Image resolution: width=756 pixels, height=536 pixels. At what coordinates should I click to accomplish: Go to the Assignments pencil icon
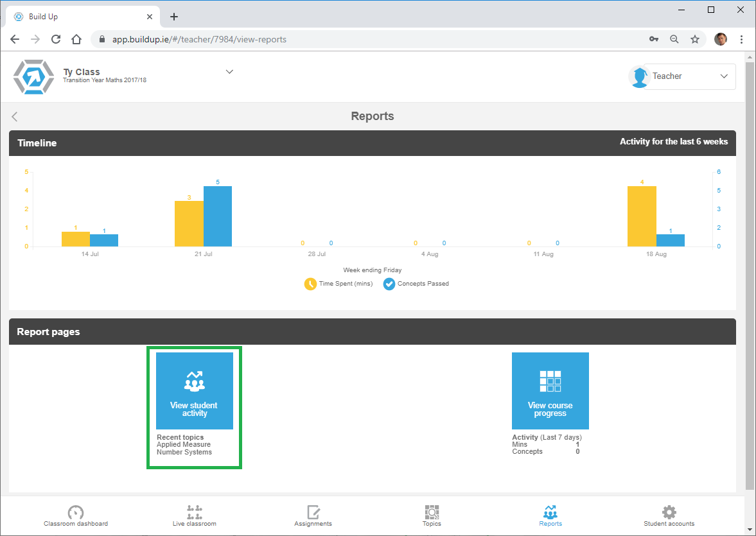(x=313, y=512)
